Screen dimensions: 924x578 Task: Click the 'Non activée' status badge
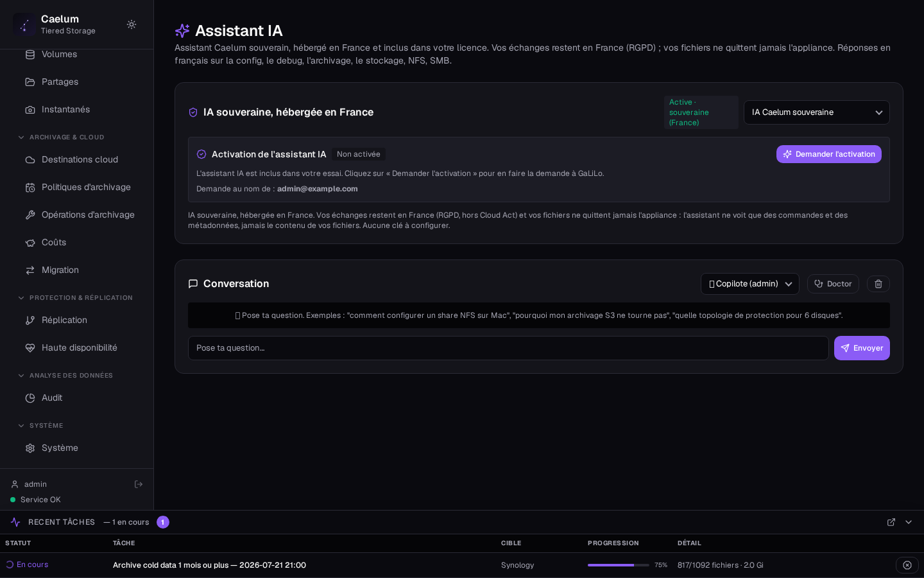359,154
